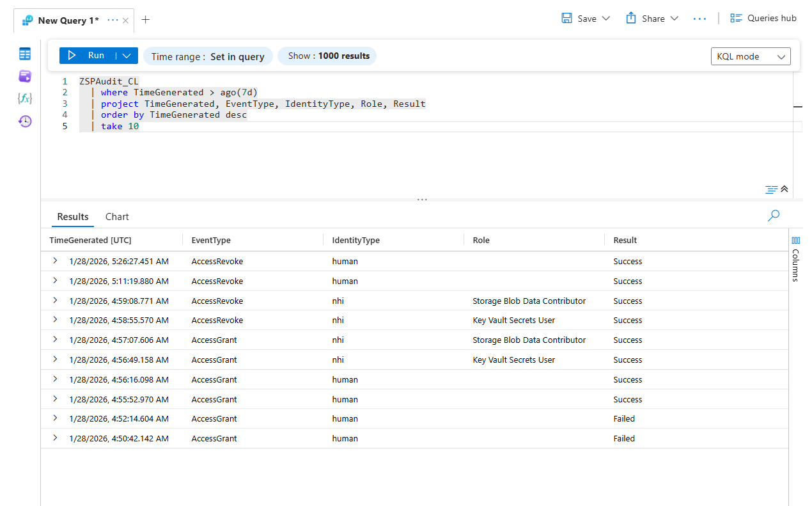812x506 pixels.
Task: Search within the query results
Action: (773, 216)
